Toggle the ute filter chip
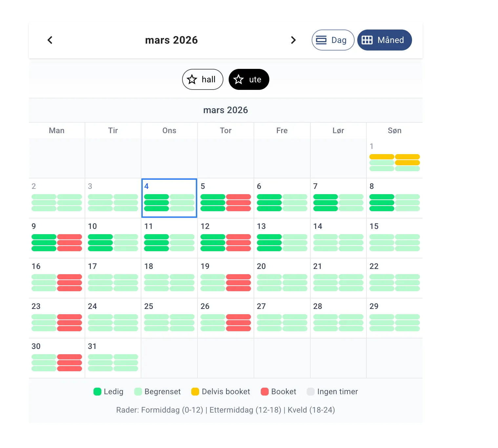The width and height of the screenshot is (498, 448). click(x=249, y=79)
